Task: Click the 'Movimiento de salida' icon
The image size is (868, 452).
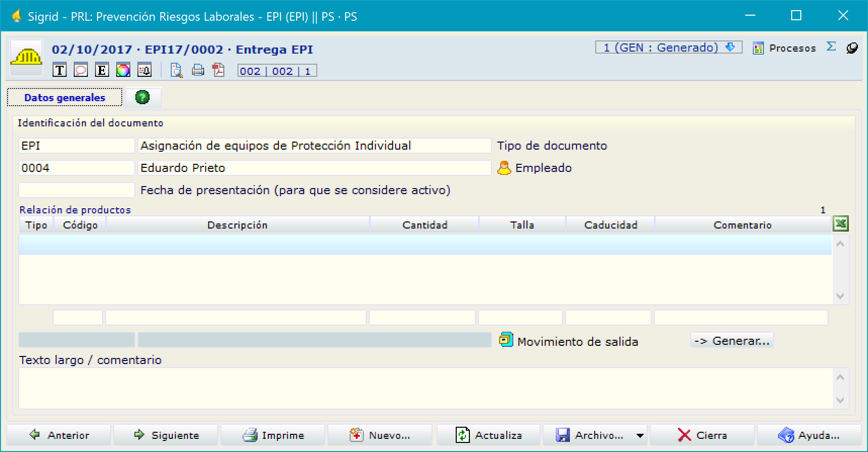Action: [x=506, y=340]
